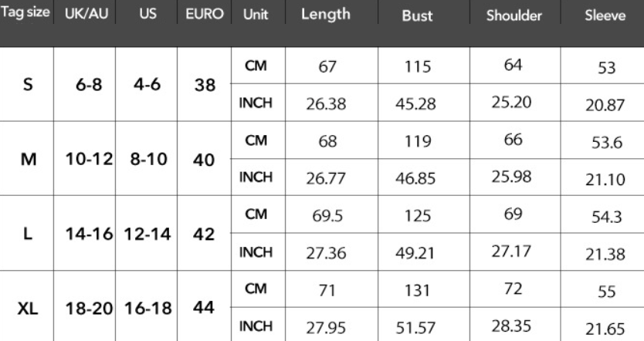Select the EURO column header

tap(205, 15)
